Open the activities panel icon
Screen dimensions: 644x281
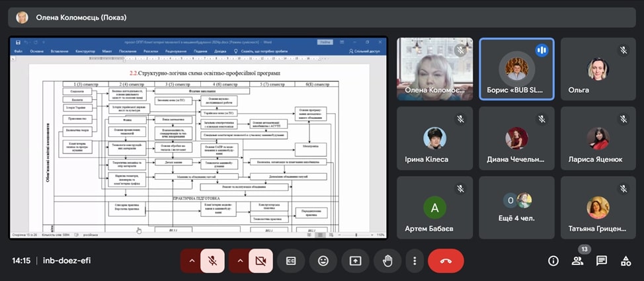click(626, 261)
